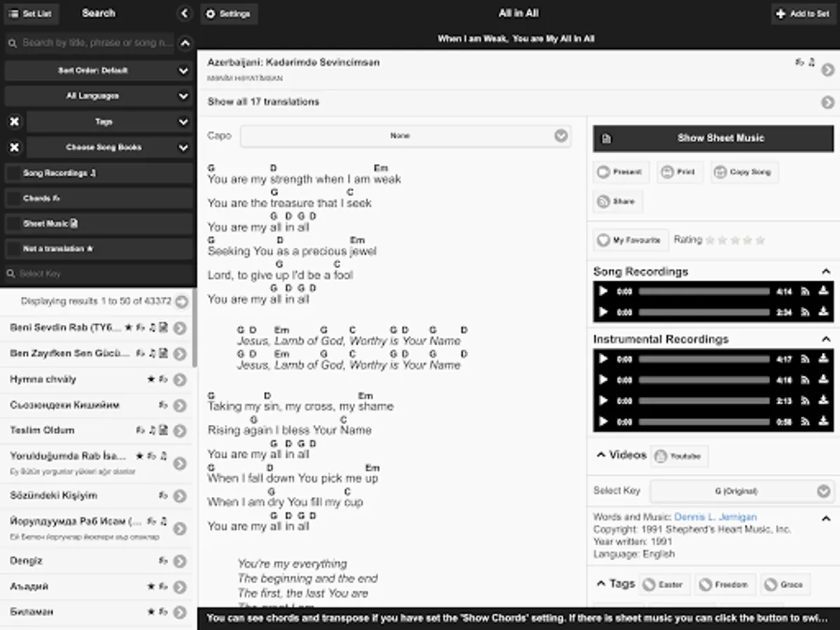Open Sözündeki Kişiyim song arrow

(x=180, y=496)
